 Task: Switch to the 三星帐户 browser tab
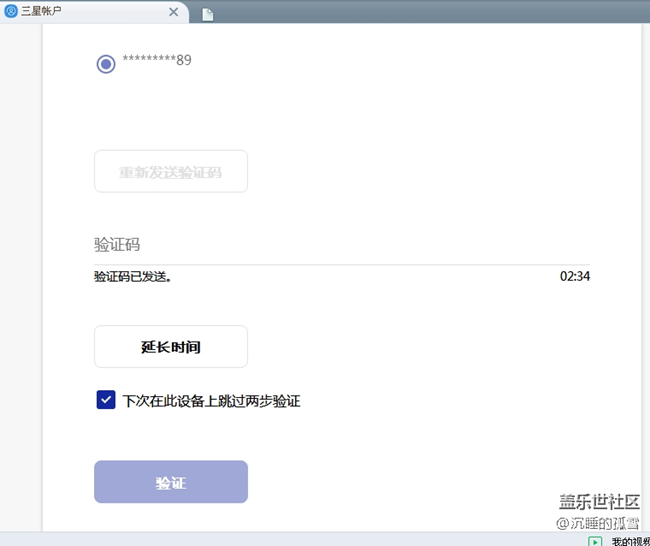tap(93, 12)
